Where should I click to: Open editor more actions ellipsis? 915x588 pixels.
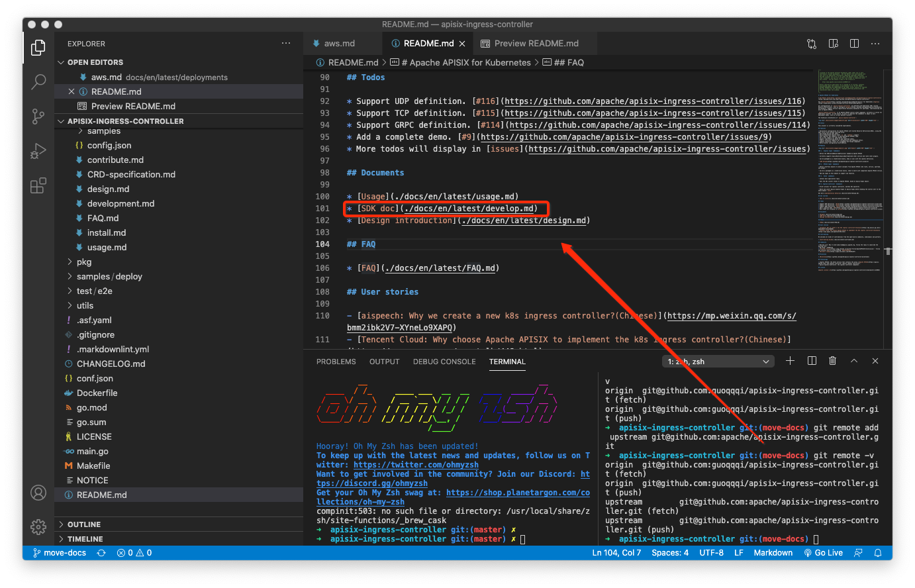click(x=875, y=44)
